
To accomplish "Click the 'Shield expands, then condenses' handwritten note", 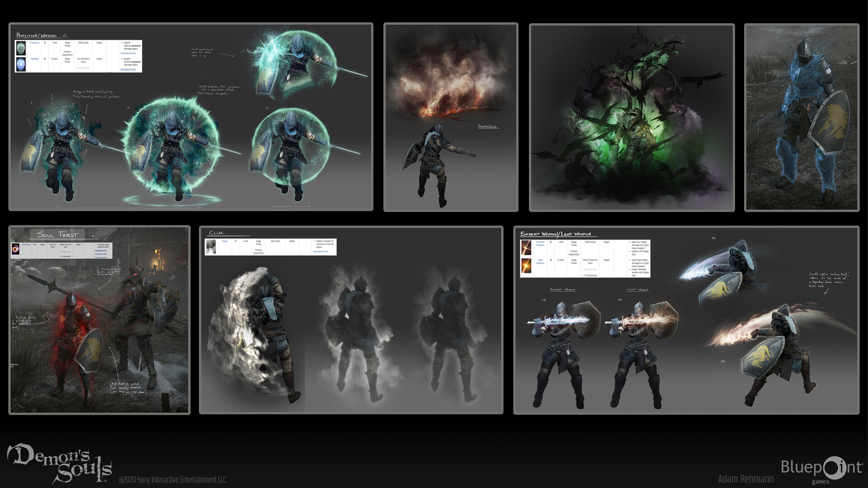I will (x=219, y=90).
